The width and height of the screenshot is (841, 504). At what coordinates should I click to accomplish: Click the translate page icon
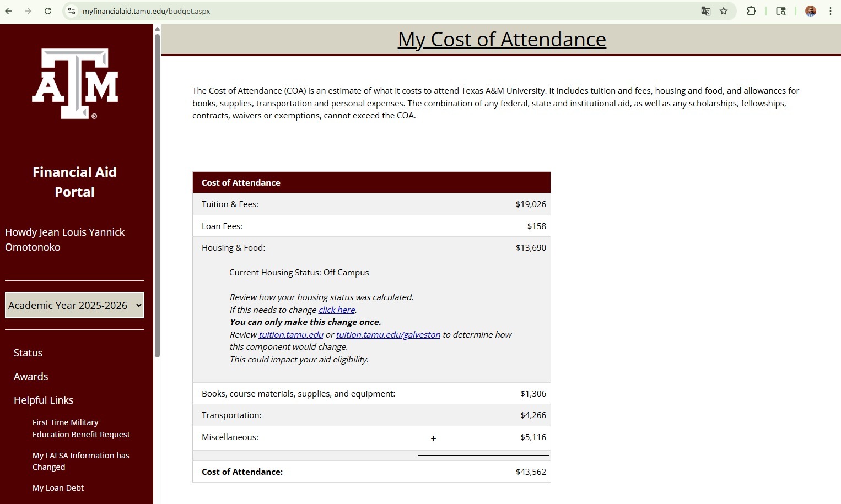(705, 11)
